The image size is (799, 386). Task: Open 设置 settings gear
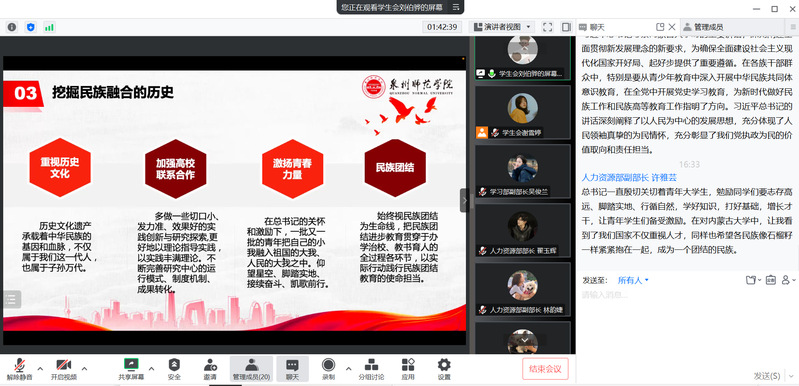(x=444, y=369)
